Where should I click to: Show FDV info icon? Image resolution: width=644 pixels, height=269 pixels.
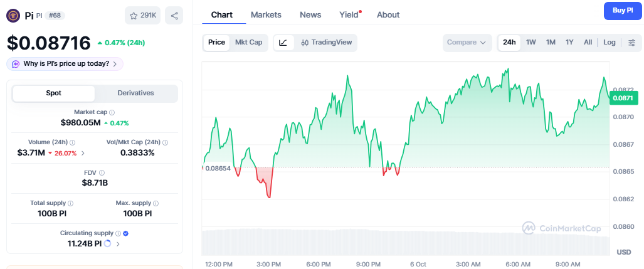pos(102,173)
